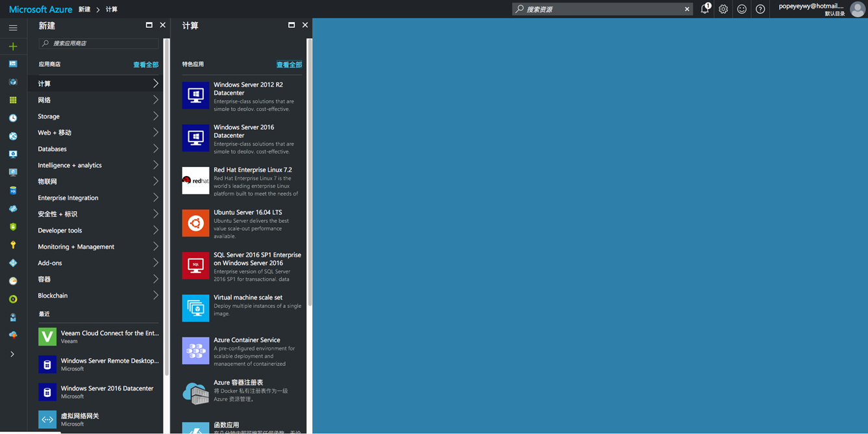Toggle the hamburger menu in the sidebar
The width and height of the screenshot is (868, 434).
[x=13, y=28]
